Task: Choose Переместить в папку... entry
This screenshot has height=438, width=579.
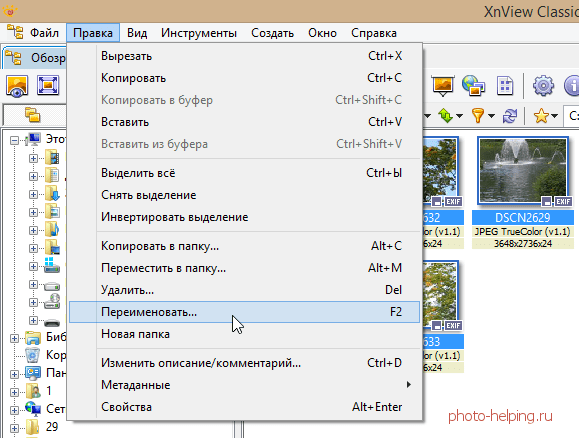Action: click(x=244, y=268)
